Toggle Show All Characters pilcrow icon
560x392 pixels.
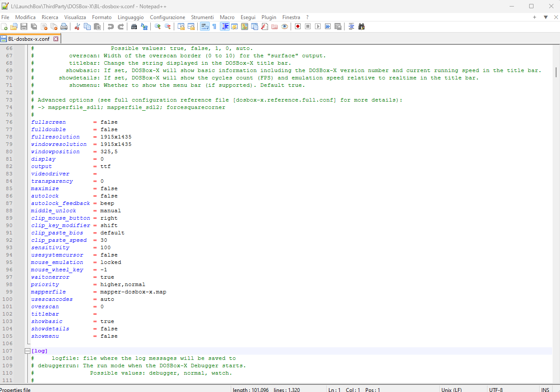click(214, 26)
